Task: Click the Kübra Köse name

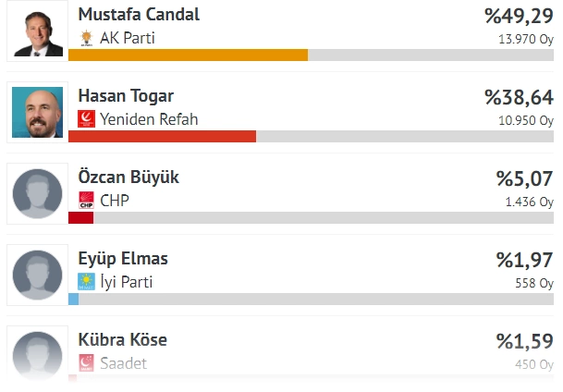Action: 123,340
